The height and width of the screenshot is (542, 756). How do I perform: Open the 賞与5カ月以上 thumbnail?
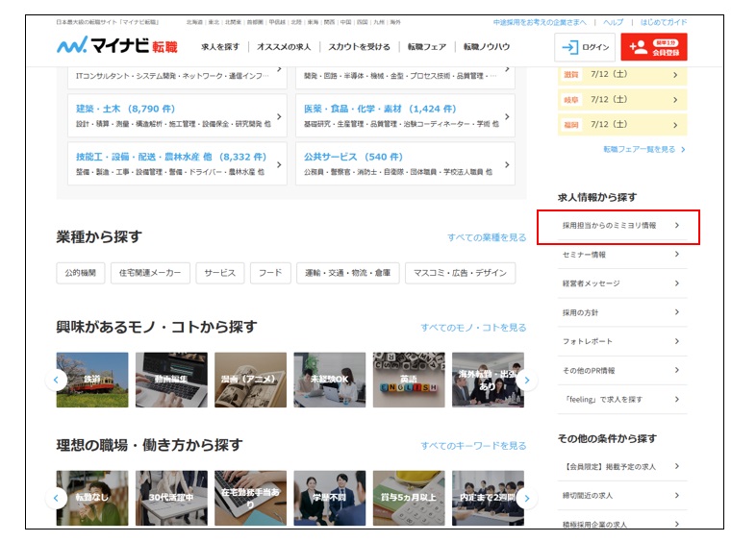(409, 498)
